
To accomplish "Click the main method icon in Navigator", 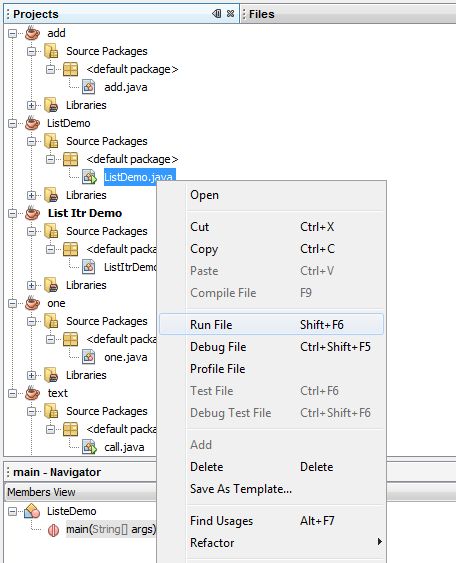I will [x=53, y=530].
